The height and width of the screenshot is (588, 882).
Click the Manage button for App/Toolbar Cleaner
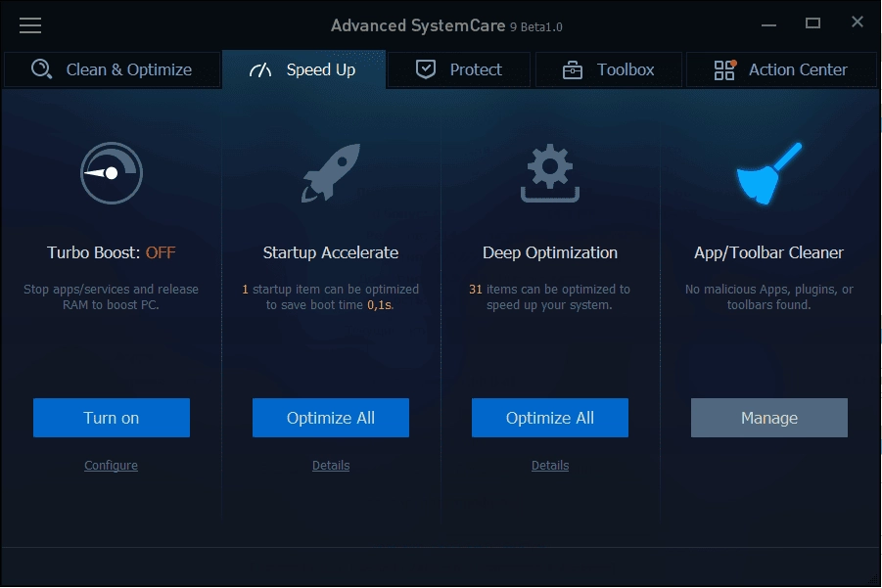click(x=769, y=418)
